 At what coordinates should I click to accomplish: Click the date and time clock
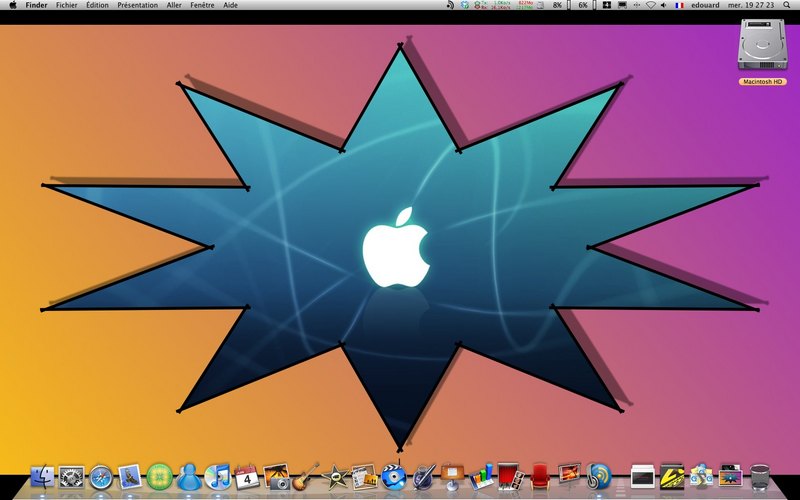click(751, 5)
